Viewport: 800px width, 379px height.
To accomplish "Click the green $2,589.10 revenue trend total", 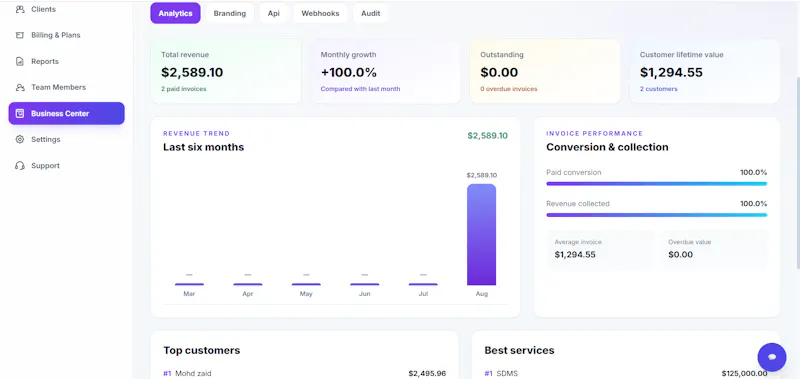I will (487, 136).
